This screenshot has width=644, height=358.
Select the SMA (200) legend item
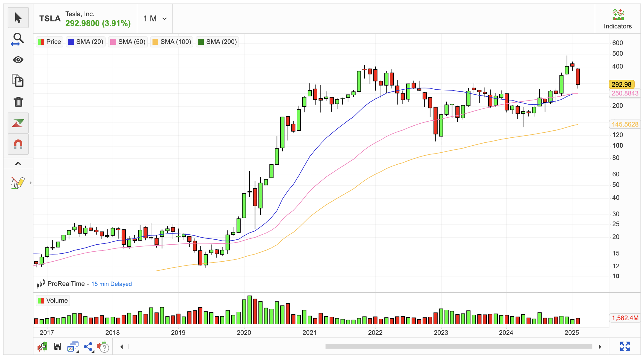218,42
